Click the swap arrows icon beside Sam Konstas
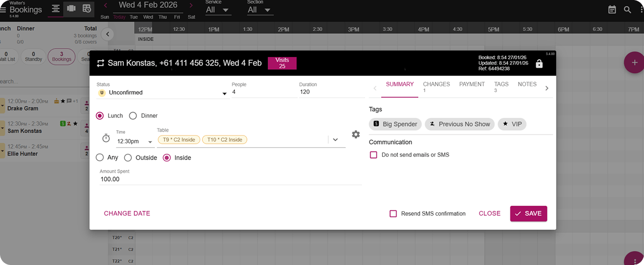The width and height of the screenshot is (644, 265). coord(100,63)
